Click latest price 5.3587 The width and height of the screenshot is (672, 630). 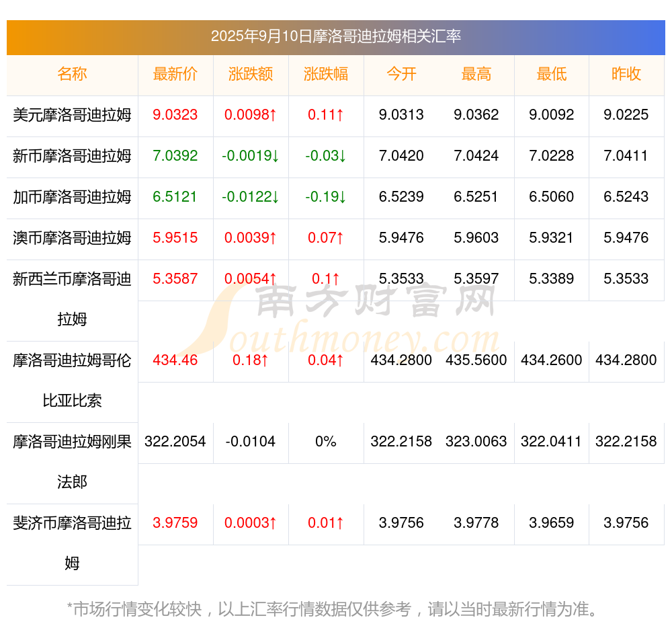point(175,279)
